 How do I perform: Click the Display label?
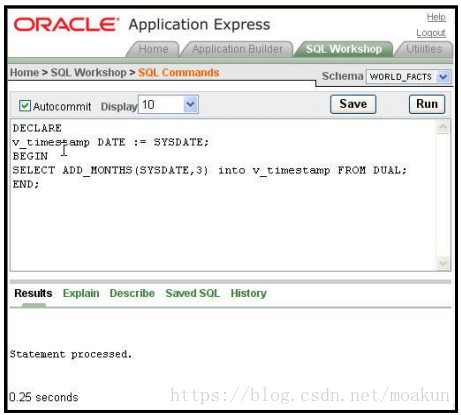tap(119, 107)
